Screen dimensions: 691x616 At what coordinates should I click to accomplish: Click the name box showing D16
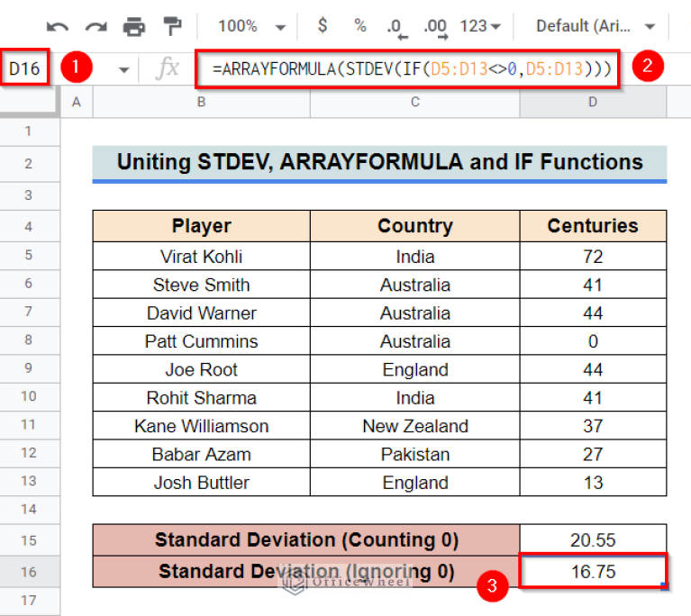pos(24,68)
